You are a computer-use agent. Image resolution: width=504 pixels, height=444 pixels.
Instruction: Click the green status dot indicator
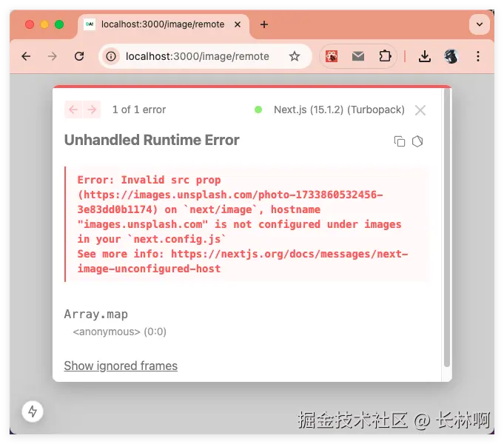pos(258,110)
